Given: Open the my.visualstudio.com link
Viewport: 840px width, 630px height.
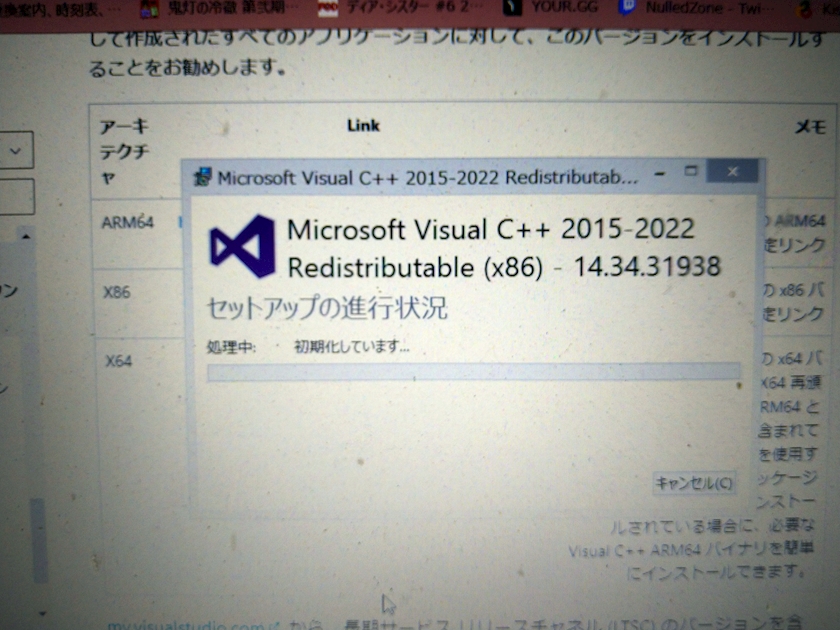Looking at the screenshot, I should (x=187, y=626).
